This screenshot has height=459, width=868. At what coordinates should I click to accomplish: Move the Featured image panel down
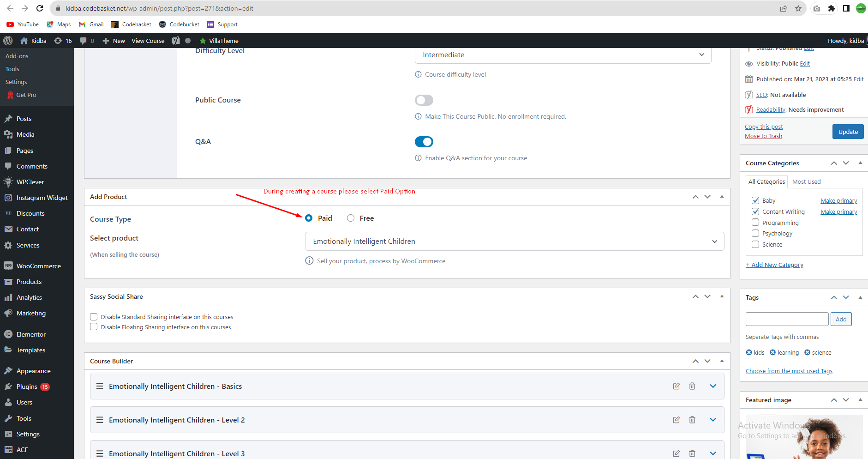coord(846,400)
